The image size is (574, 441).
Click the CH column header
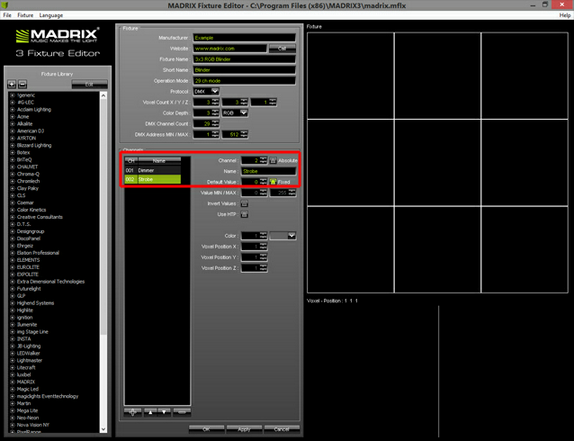pyautogui.click(x=131, y=161)
